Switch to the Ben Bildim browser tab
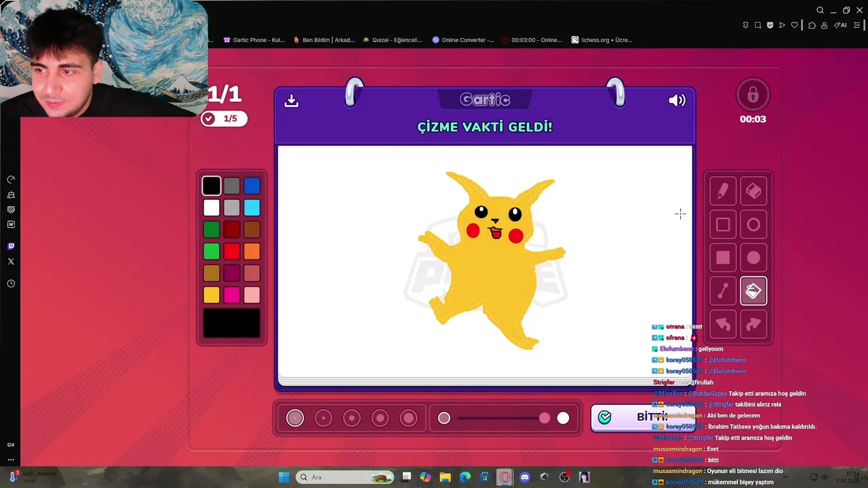 [x=324, y=40]
